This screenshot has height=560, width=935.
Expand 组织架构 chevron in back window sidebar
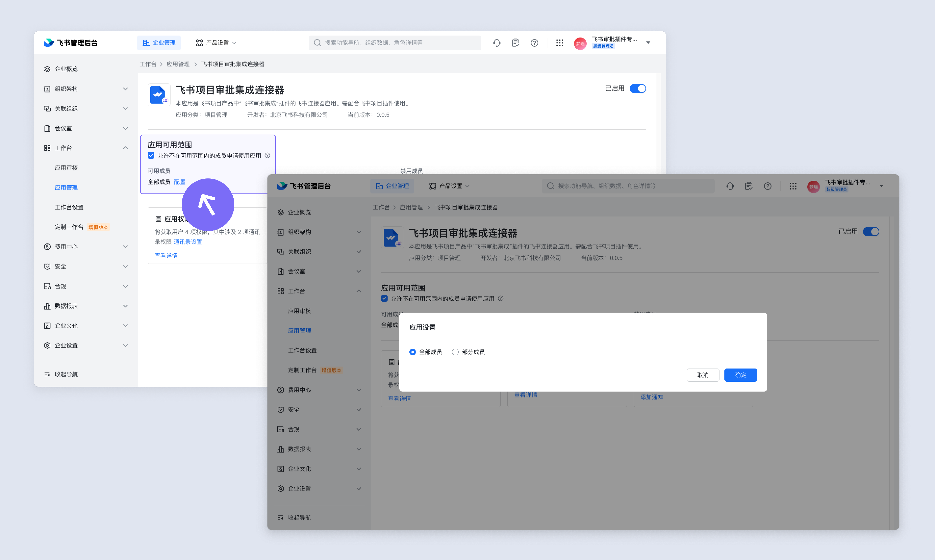click(125, 89)
